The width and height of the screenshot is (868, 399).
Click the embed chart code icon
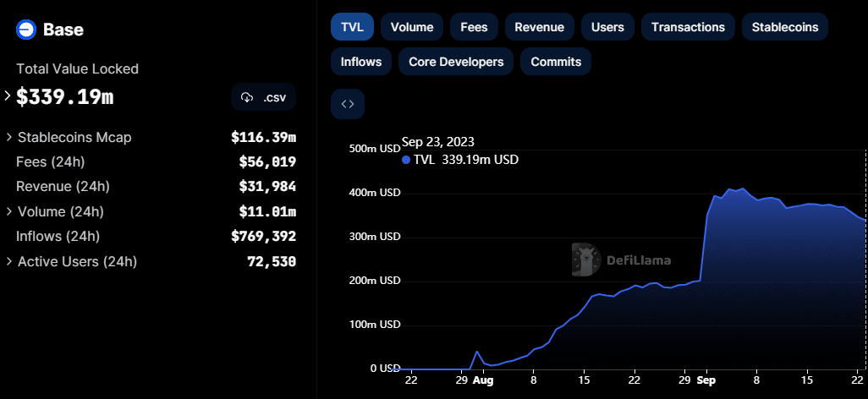pos(347,104)
